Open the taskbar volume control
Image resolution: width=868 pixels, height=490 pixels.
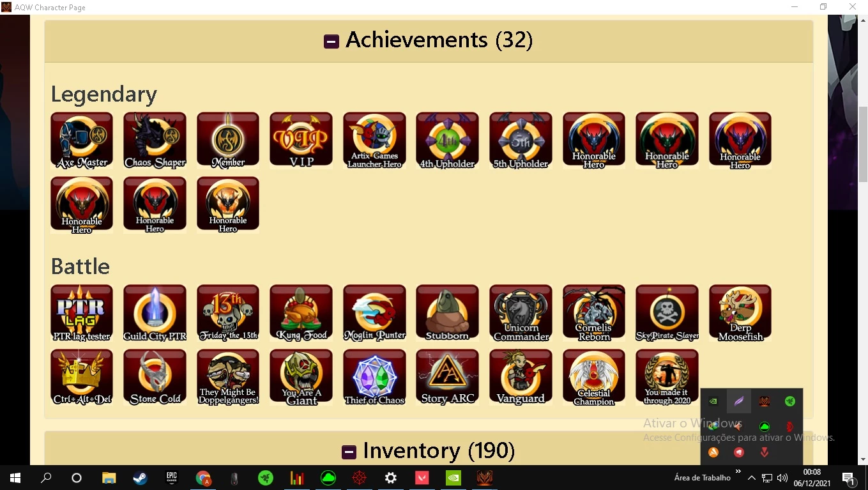pos(782,478)
